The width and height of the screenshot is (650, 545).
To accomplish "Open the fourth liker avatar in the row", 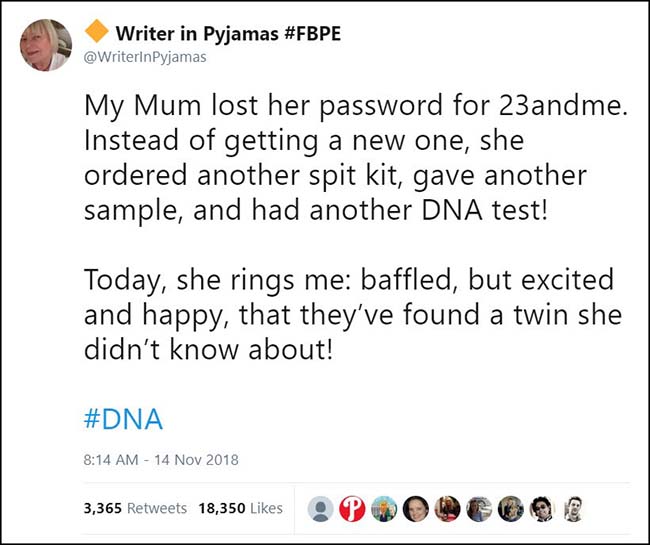I will pyautogui.click(x=415, y=508).
